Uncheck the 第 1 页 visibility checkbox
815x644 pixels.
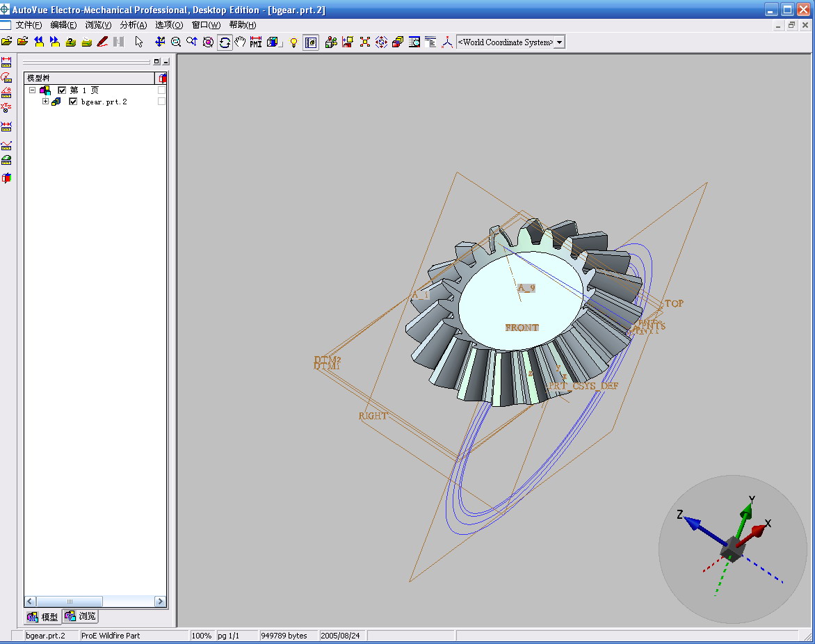[x=62, y=90]
